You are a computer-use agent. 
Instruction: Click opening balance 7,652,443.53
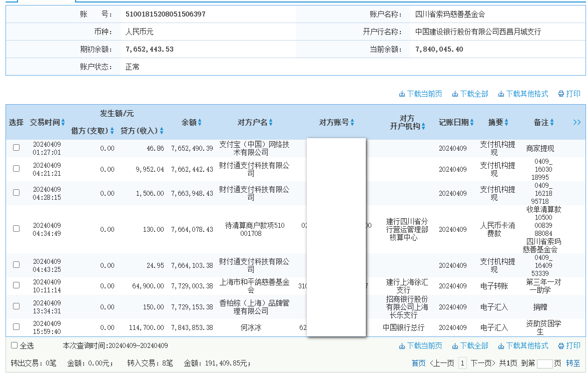pos(150,49)
